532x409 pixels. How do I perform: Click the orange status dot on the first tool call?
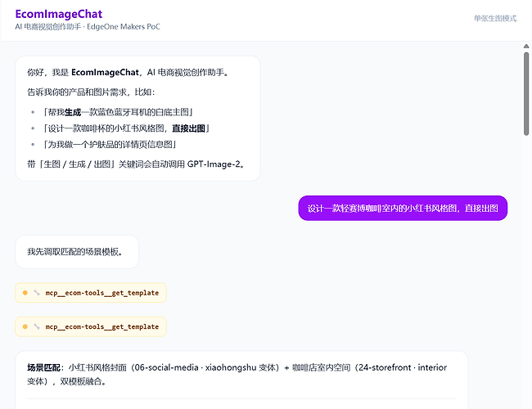pos(25,293)
